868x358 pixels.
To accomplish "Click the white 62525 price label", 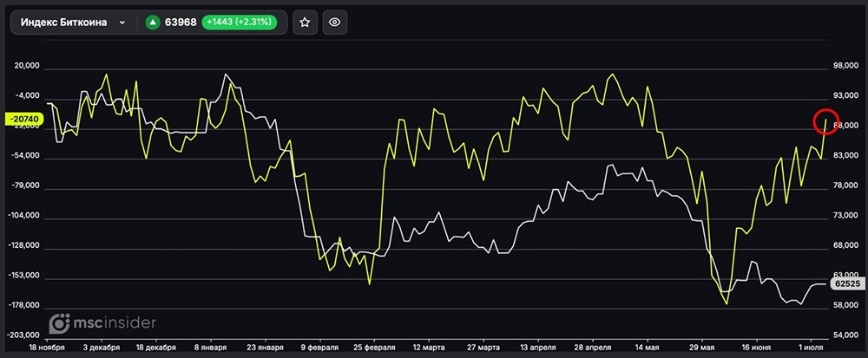I will coord(847,284).
